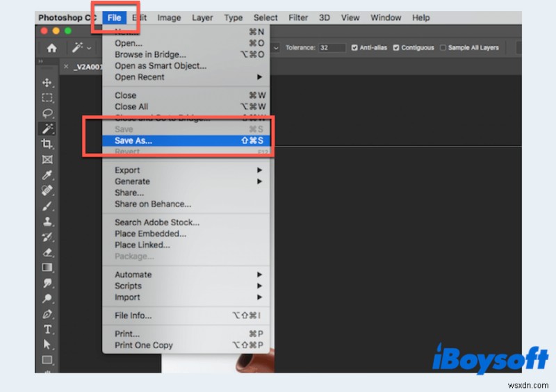Choose Share on Behance...

186,204
